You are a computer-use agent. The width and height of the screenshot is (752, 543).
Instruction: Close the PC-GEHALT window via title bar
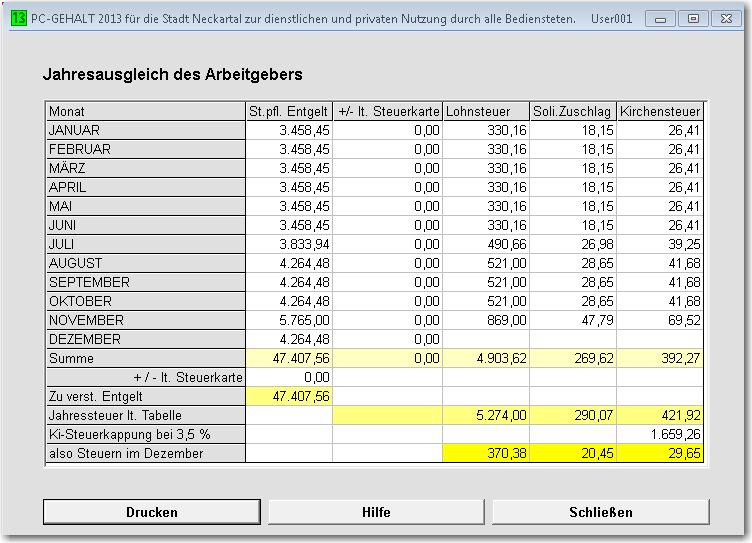pos(726,19)
